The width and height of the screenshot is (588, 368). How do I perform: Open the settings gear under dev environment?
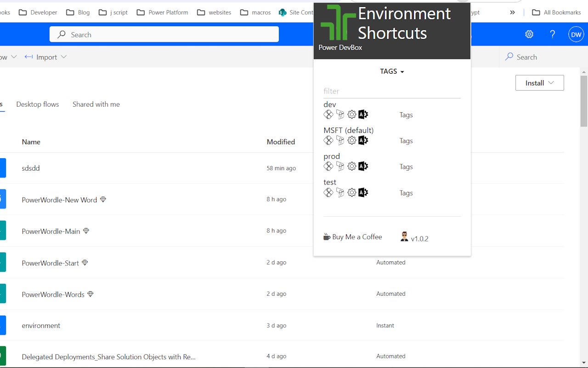352,114
